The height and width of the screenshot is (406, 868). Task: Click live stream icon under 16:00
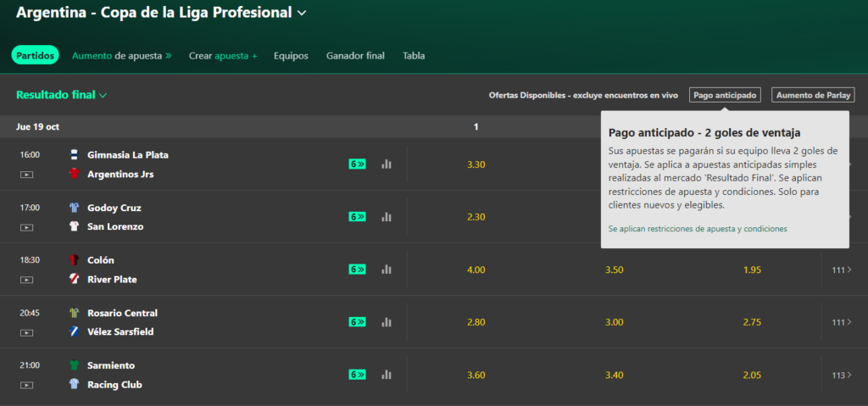[26, 175]
